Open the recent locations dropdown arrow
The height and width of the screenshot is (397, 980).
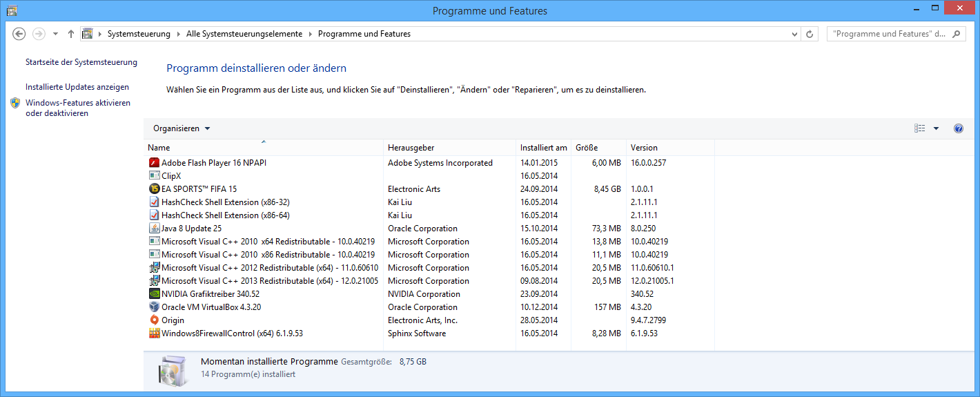point(55,34)
